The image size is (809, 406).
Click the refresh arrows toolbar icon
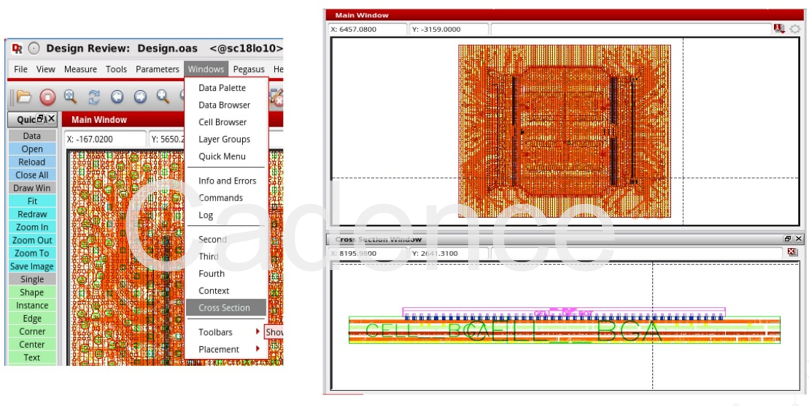pyautogui.click(x=94, y=97)
